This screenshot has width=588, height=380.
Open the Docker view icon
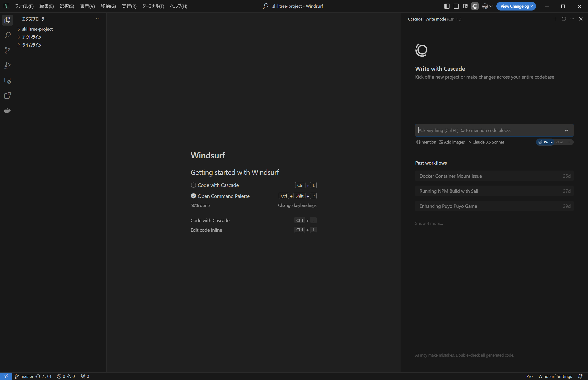tap(7, 110)
